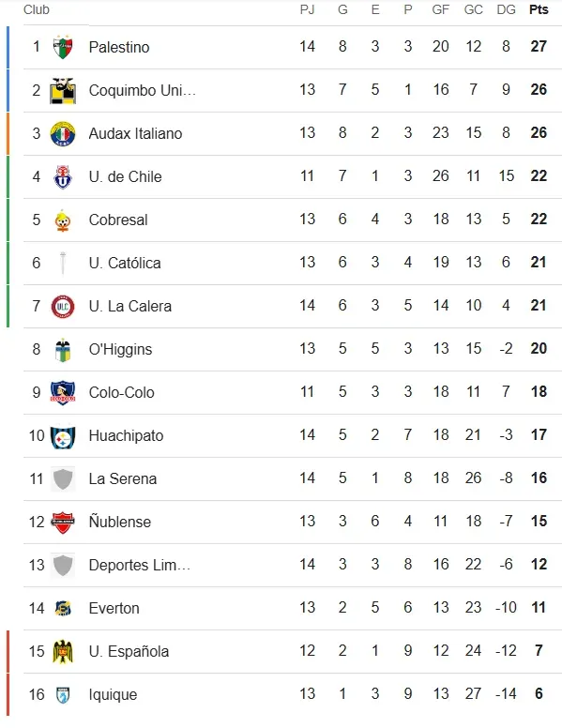Click the U. Española eagle crest

63,651
